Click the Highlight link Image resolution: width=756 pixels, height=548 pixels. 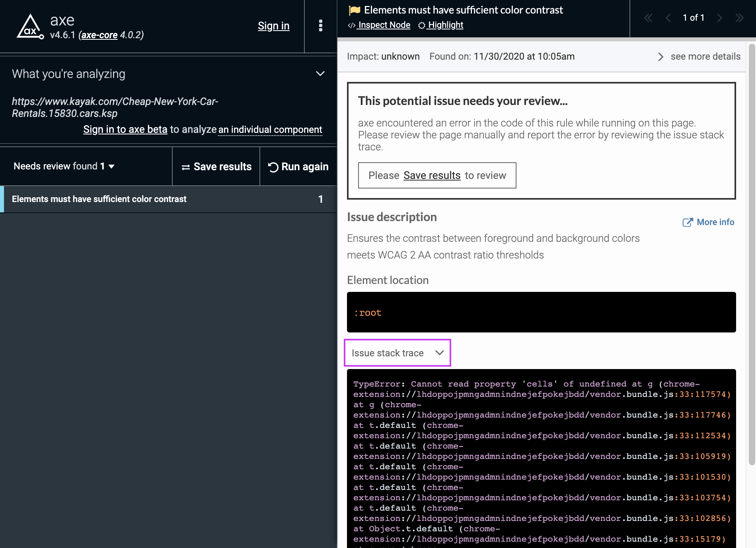(x=441, y=25)
